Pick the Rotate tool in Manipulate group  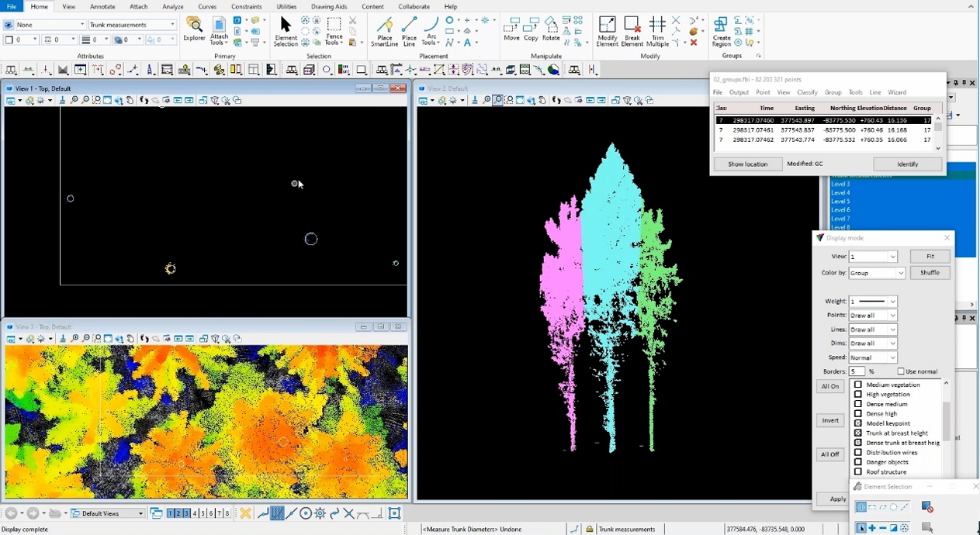(551, 29)
